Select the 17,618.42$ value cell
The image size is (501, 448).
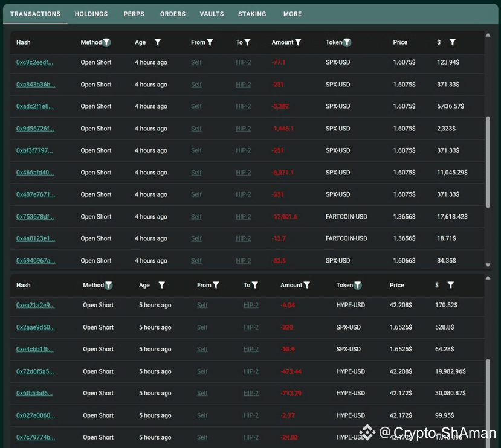(452, 217)
